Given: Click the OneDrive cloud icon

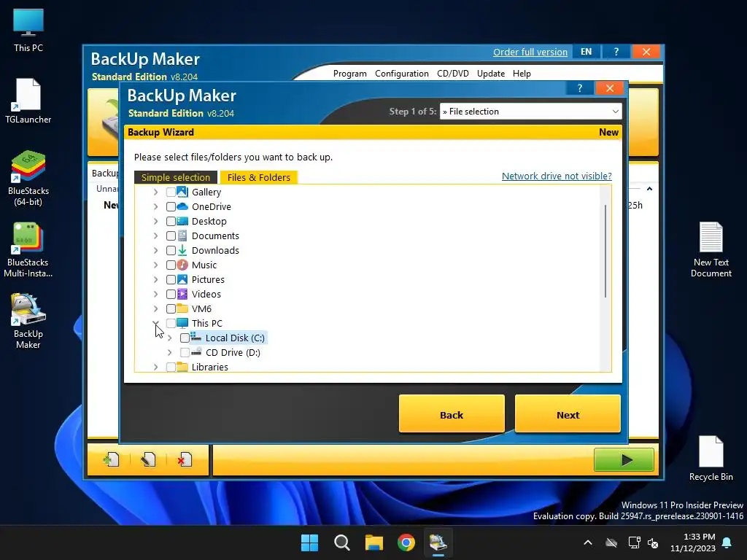Looking at the screenshot, I should (x=182, y=206).
